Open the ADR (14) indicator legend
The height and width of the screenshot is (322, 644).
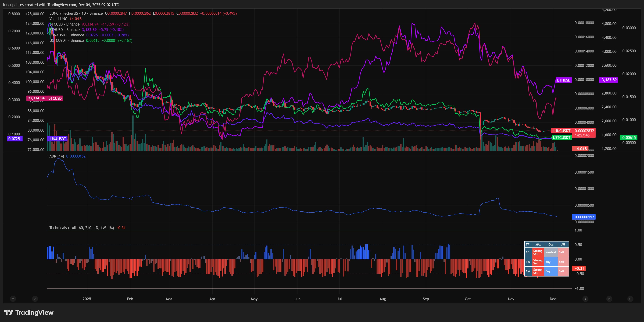pos(57,156)
